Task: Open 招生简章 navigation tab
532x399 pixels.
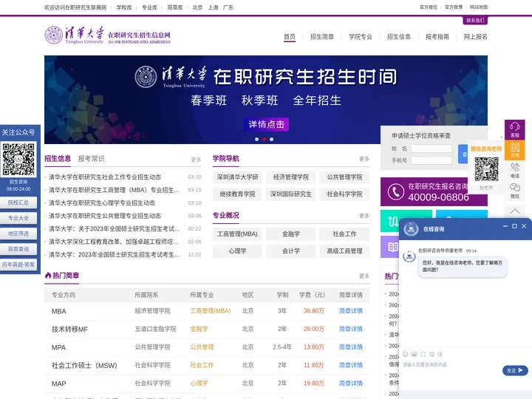Action: [x=322, y=37]
